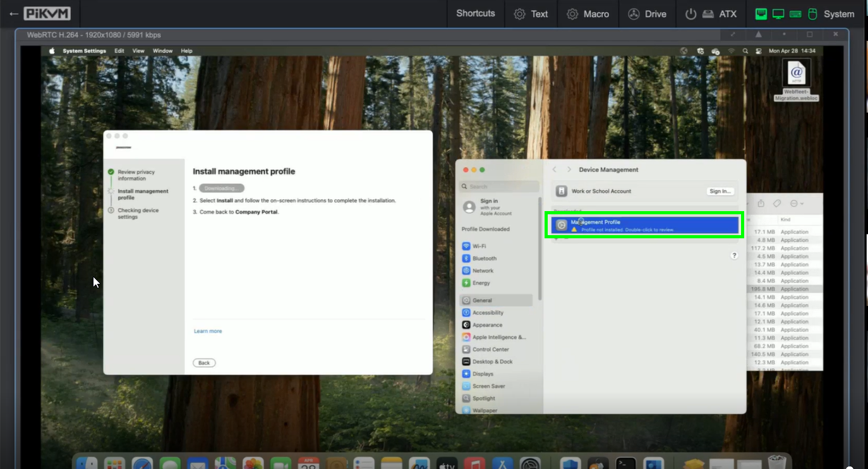Follow the Learn more link
The image size is (868, 469).
pyautogui.click(x=208, y=331)
